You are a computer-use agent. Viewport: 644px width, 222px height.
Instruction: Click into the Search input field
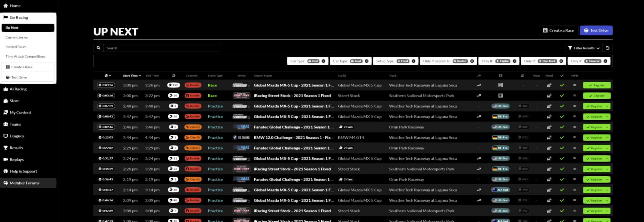[x=161, y=48]
